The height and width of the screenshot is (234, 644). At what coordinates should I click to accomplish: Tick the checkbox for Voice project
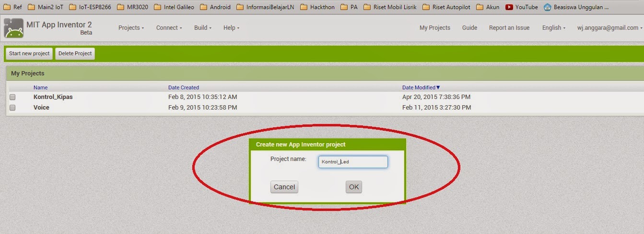[12, 108]
